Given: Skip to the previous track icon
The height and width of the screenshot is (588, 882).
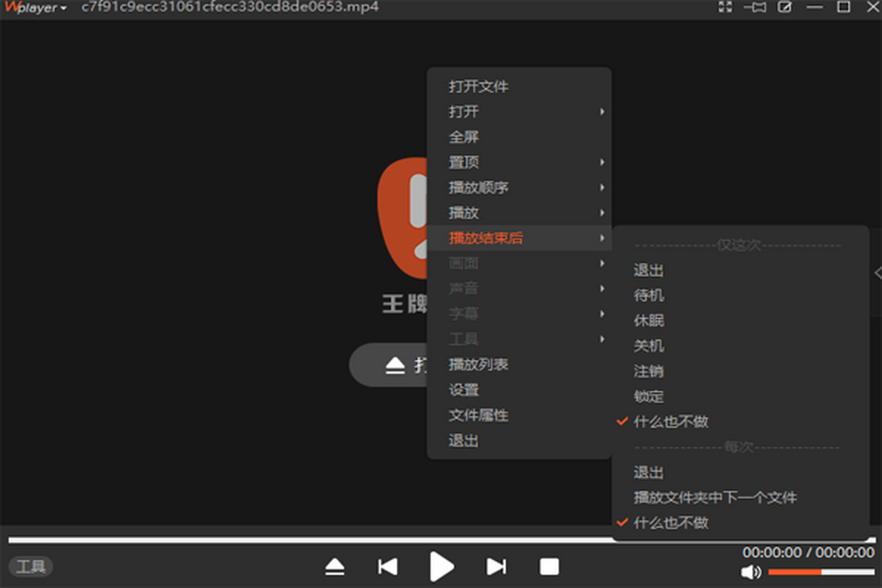Looking at the screenshot, I should pos(387,566).
